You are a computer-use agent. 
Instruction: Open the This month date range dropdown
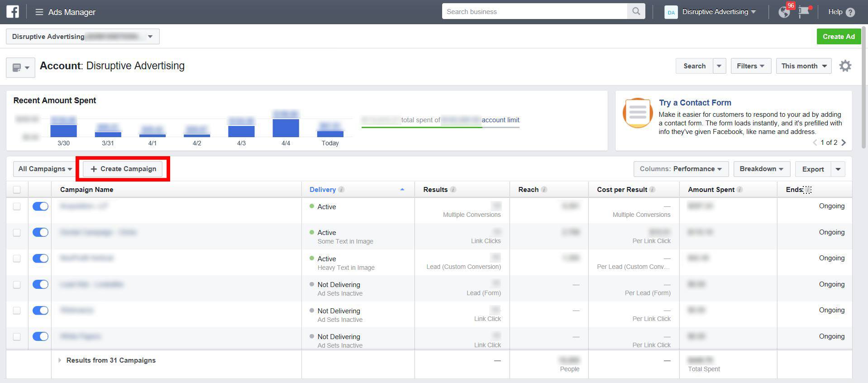pyautogui.click(x=804, y=66)
